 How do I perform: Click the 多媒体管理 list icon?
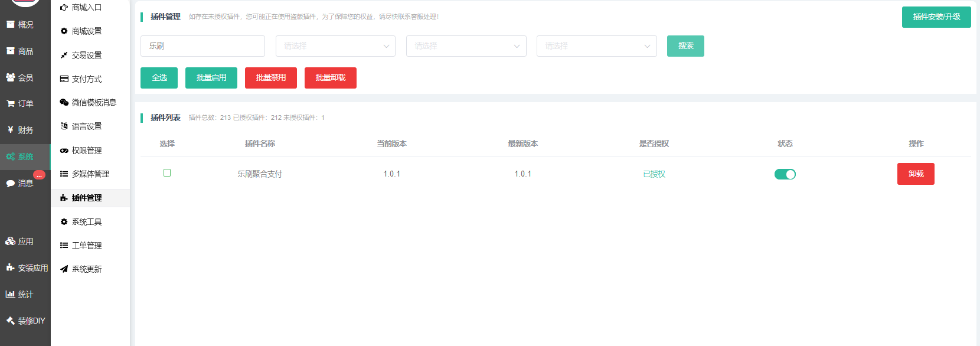[64, 174]
